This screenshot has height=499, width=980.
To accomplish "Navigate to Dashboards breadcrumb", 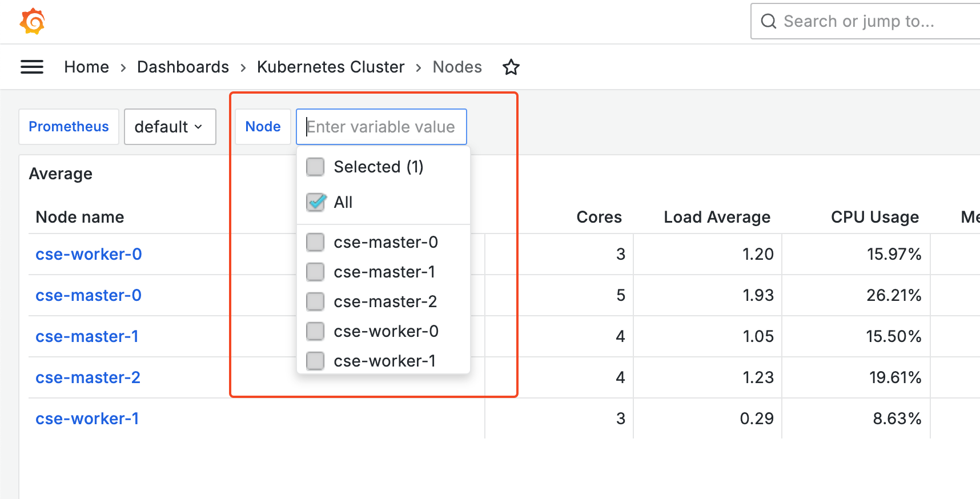I will pos(183,67).
